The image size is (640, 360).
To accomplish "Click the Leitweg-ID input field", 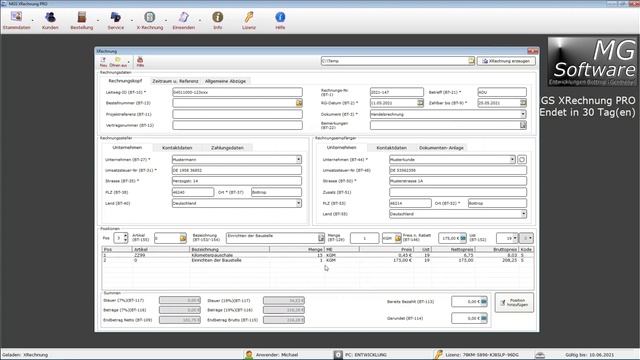I will 237,92.
